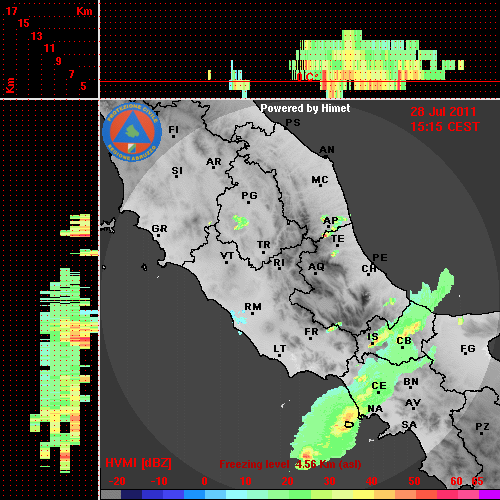Viewport: 500px width, 500px height.
Task: Select the RI city label
Action: 279,263
